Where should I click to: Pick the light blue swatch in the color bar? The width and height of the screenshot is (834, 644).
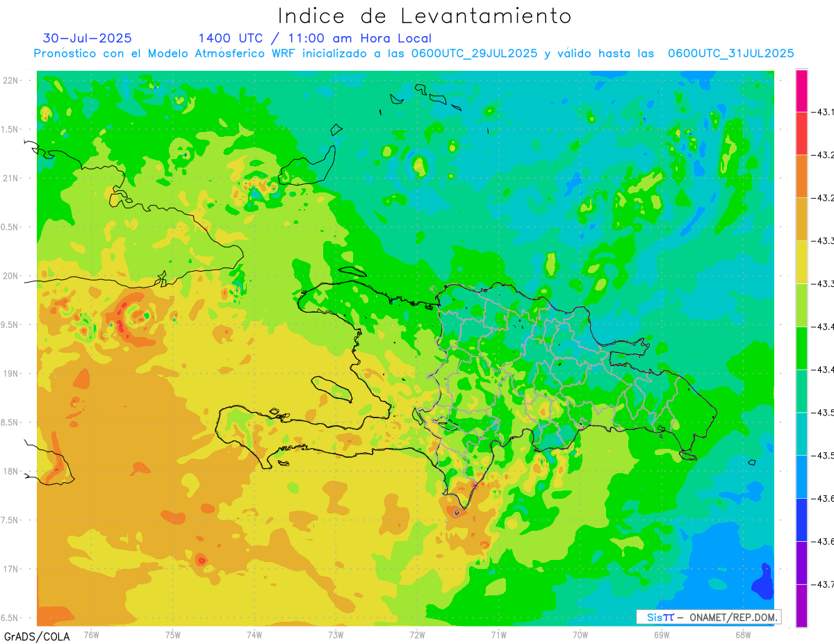pos(801,477)
